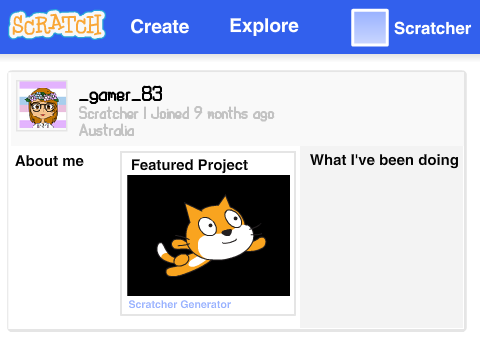Open the Scratcher account menu
This screenshot has width=480, height=360.
point(432,28)
